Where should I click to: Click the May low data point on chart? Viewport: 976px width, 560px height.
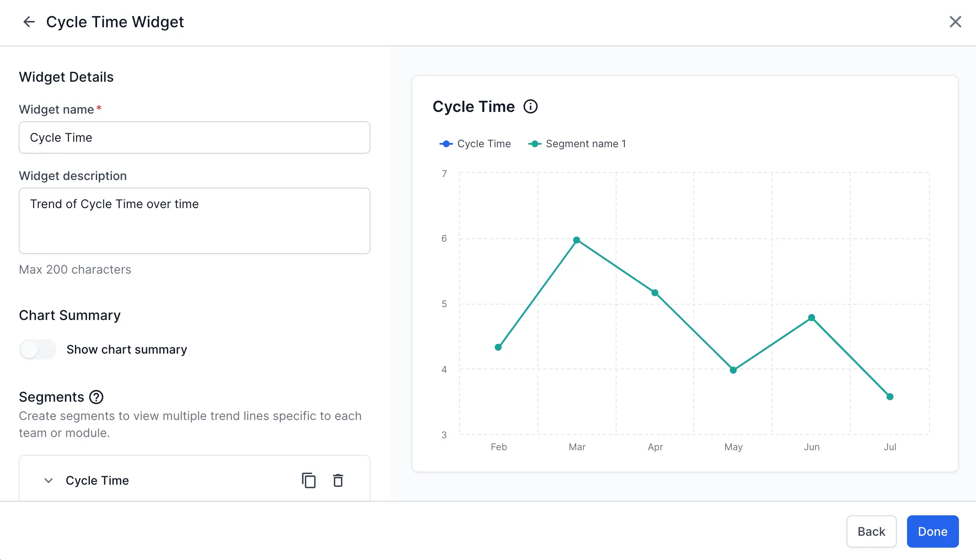(x=733, y=370)
